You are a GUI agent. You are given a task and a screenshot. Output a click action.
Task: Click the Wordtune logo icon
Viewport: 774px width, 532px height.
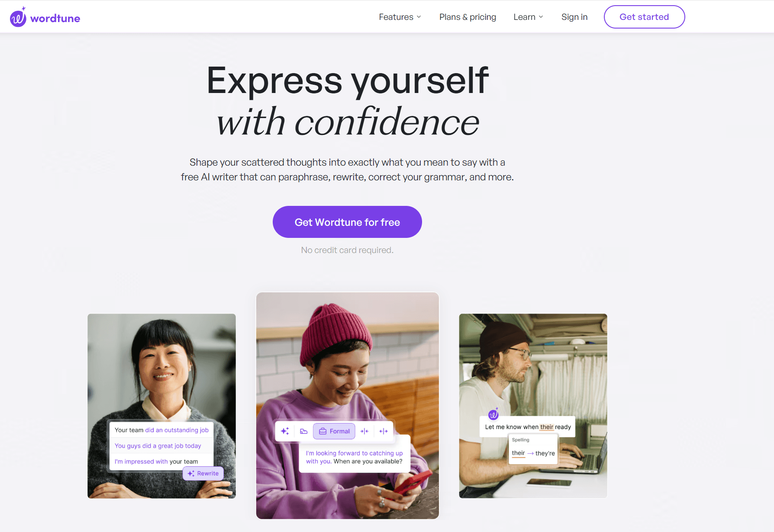click(x=18, y=17)
